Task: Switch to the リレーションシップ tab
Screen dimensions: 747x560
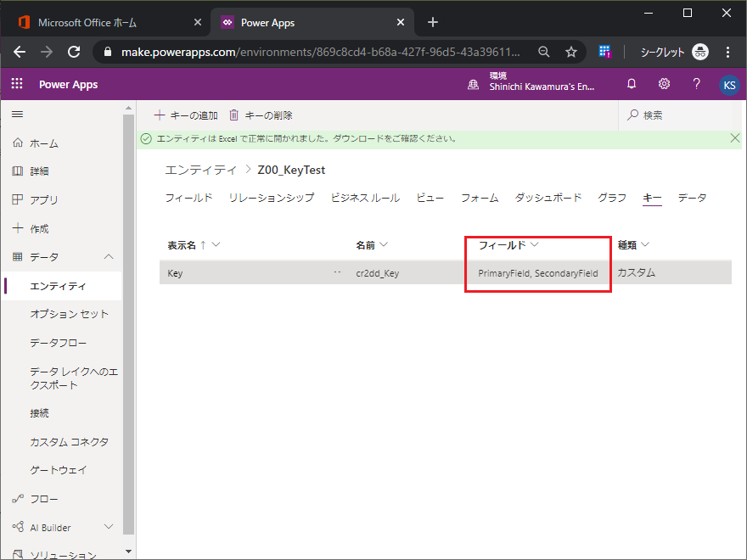Action: tap(272, 198)
